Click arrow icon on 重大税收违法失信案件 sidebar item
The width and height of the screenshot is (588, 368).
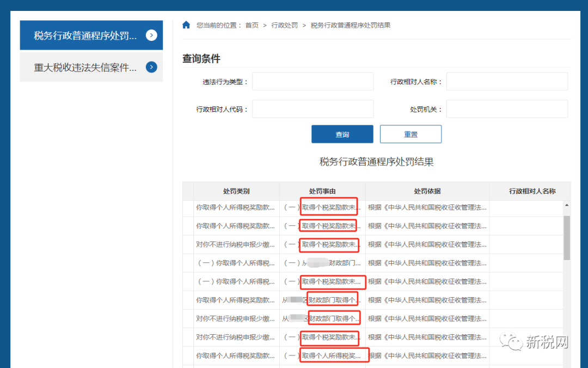tap(151, 67)
